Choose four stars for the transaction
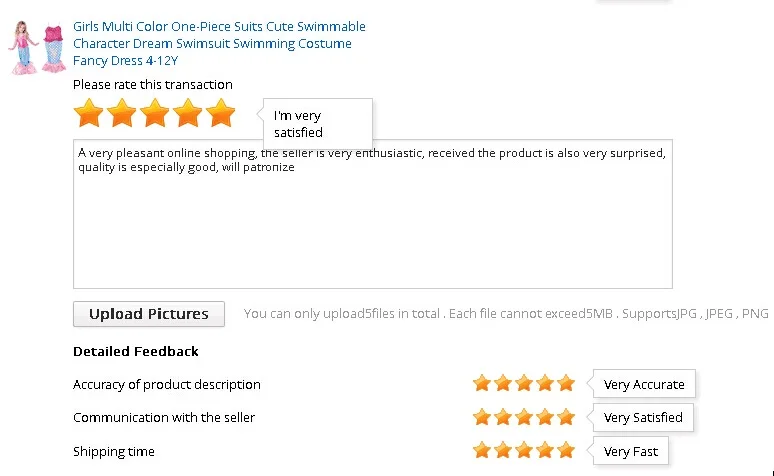The height and width of the screenshot is (476, 774). point(188,113)
